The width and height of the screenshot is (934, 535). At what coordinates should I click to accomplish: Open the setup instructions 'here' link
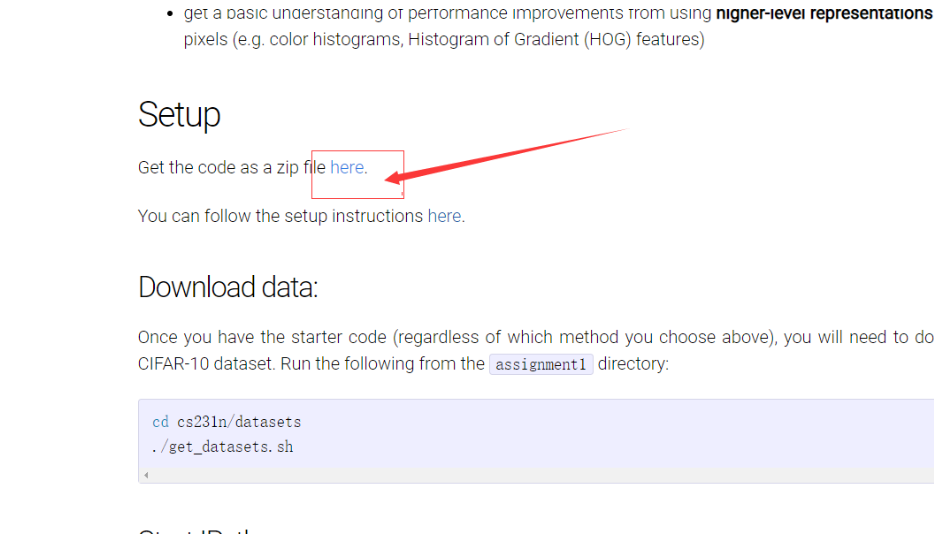(x=444, y=216)
